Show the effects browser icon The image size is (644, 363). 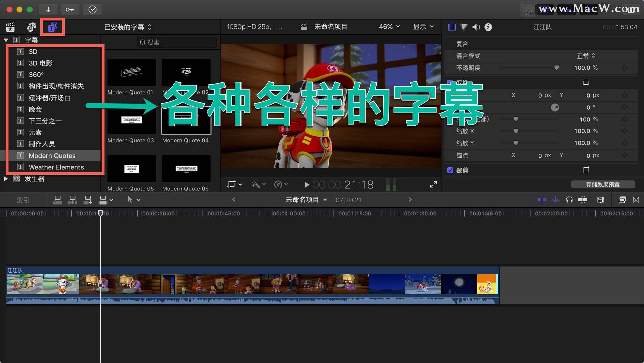[622, 200]
